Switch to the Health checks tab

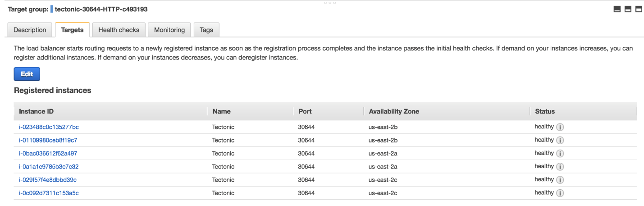(119, 30)
